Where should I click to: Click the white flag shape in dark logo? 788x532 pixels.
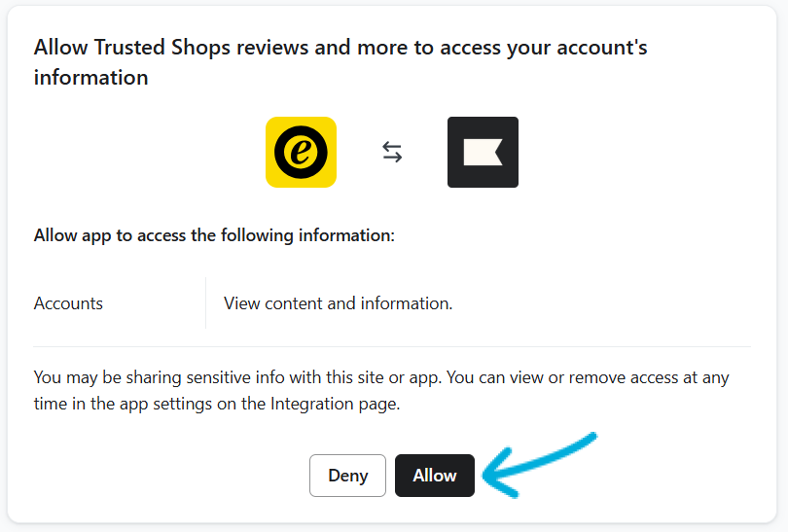coord(482,153)
